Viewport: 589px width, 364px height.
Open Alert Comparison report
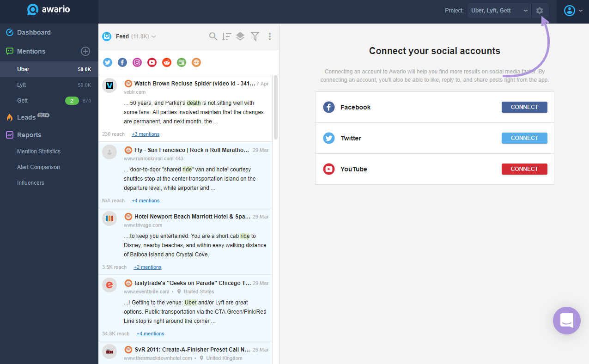(x=38, y=167)
